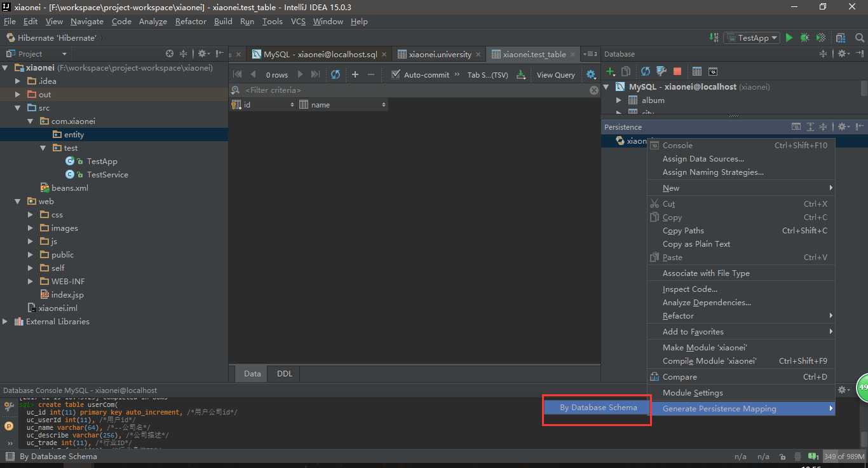868x468 pixels.
Task: Duplicate data source in Database toolbar
Action: click(626, 71)
